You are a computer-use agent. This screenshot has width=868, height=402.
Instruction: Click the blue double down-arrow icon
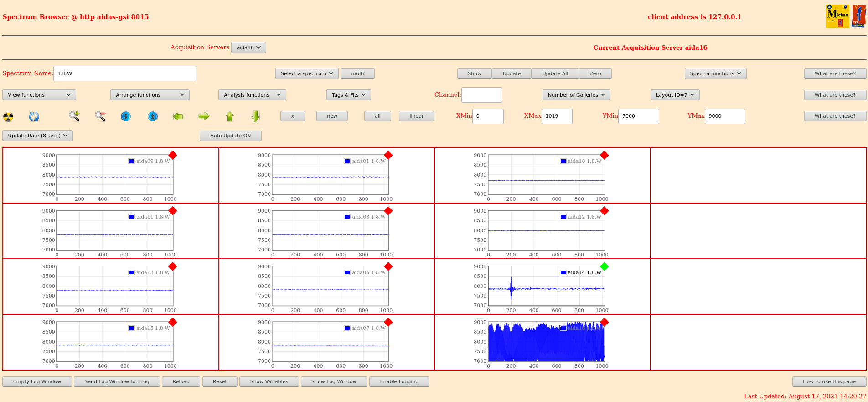point(126,116)
